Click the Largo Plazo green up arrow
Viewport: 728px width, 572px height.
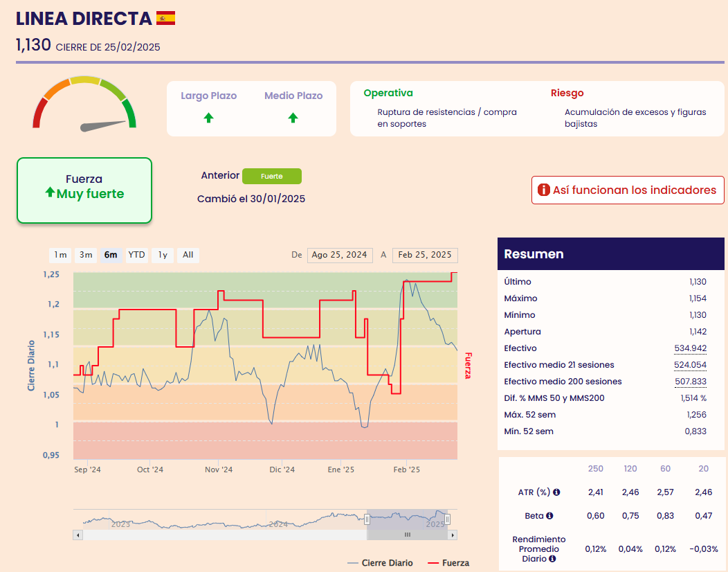pos(208,118)
